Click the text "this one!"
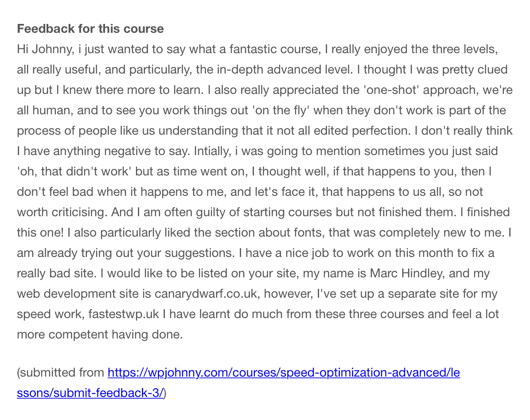The width and height of the screenshot is (530, 420). [42, 233]
